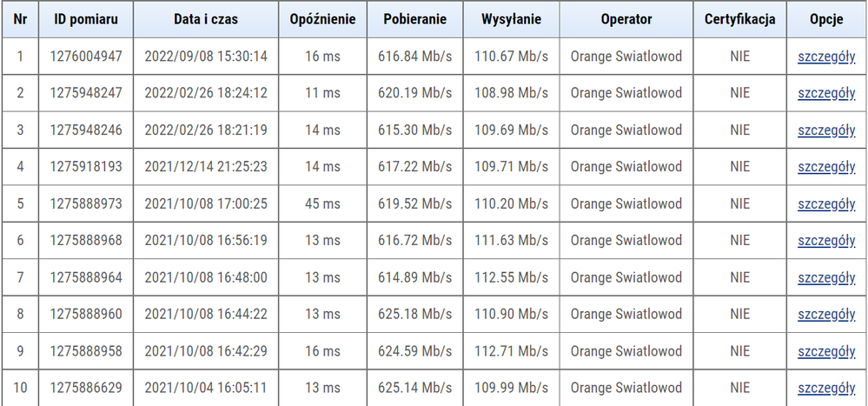Click szczegóły in row 7
The image size is (868, 406).
pyautogui.click(x=826, y=277)
